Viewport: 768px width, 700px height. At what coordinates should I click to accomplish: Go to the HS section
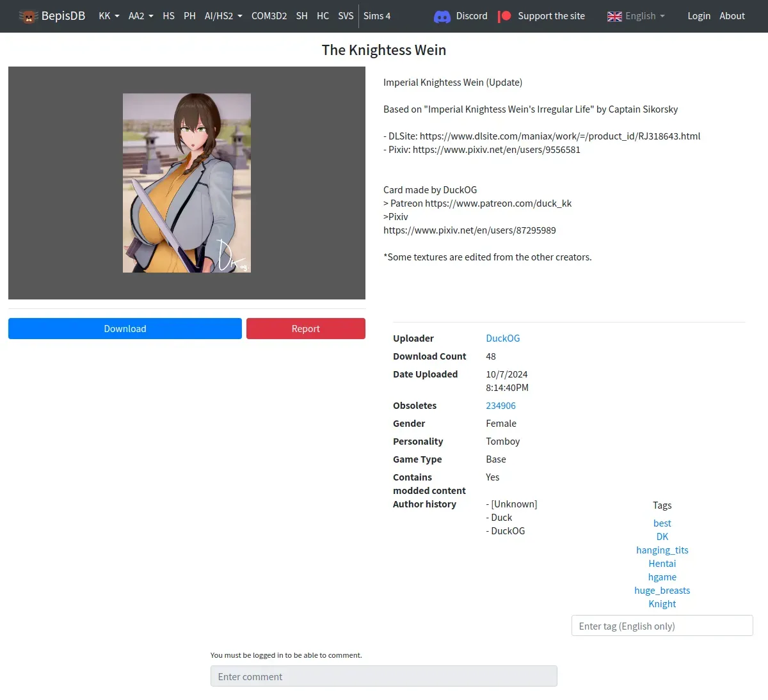[x=168, y=16]
